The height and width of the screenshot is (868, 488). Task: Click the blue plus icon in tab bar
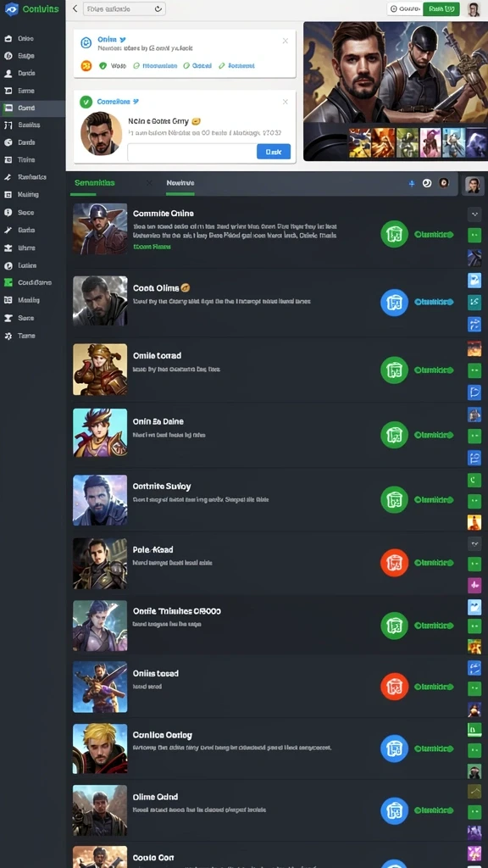pyautogui.click(x=411, y=183)
